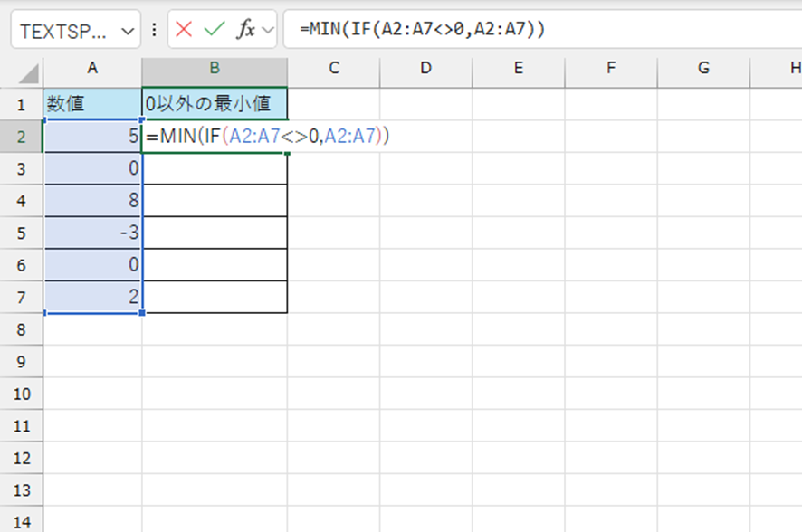802x532 pixels.
Task: Select column A header
Action: [92, 68]
